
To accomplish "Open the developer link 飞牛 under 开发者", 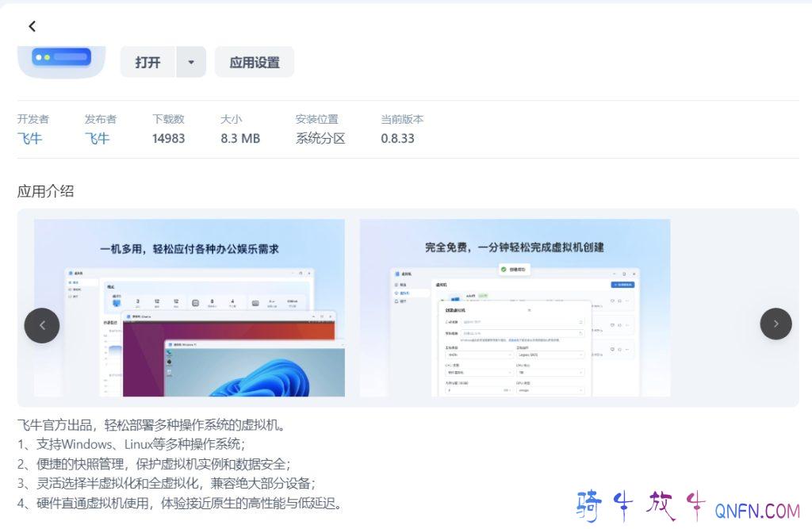I will click(x=30, y=138).
